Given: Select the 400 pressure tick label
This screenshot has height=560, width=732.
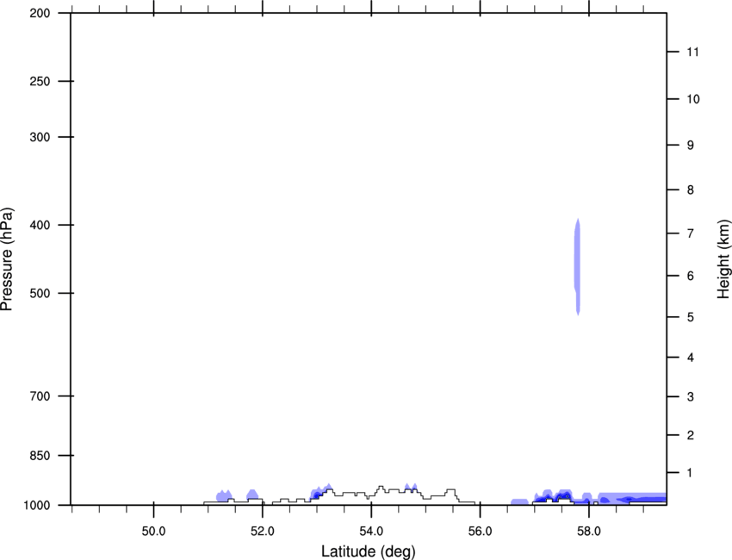Looking at the screenshot, I should pos(40,225).
